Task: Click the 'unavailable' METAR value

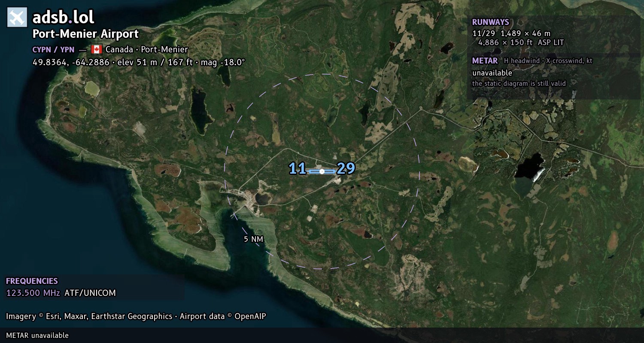Action: pos(492,73)
